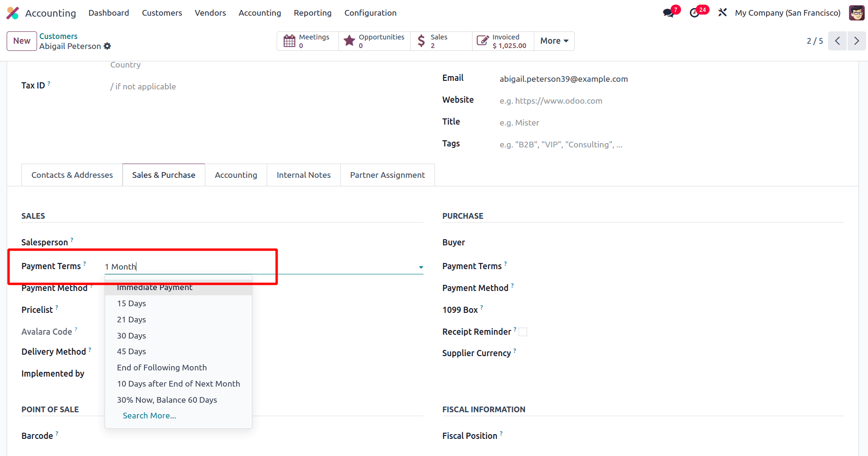Click Customers breadcrumb link
Viewport: 868px width, 456px height.
point(58,36)
